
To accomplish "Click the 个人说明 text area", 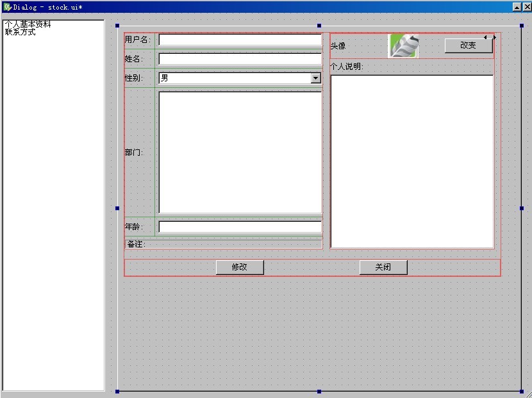I will click(412, 162).
